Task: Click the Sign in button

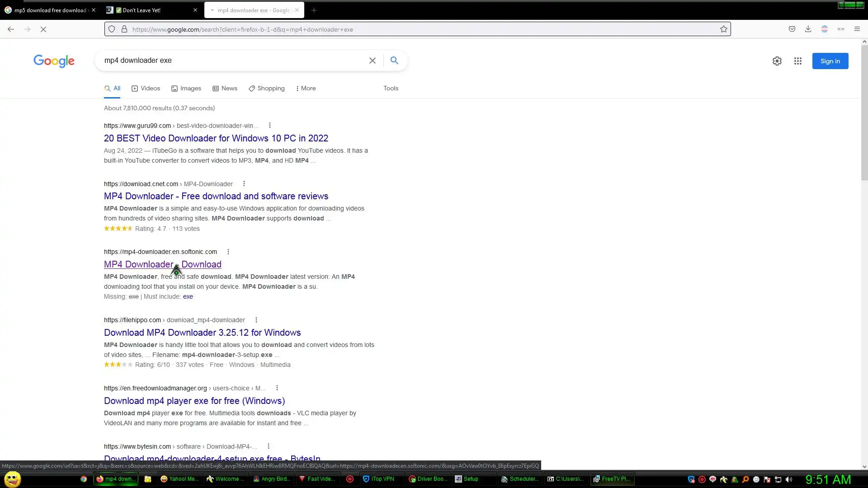Action: [830, 61]
